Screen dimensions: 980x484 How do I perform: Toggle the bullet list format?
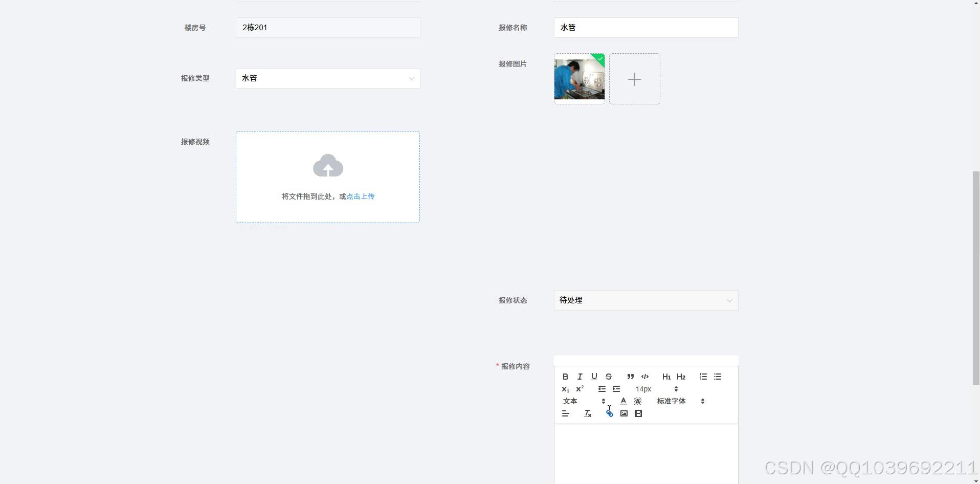[x=717, y=377]
